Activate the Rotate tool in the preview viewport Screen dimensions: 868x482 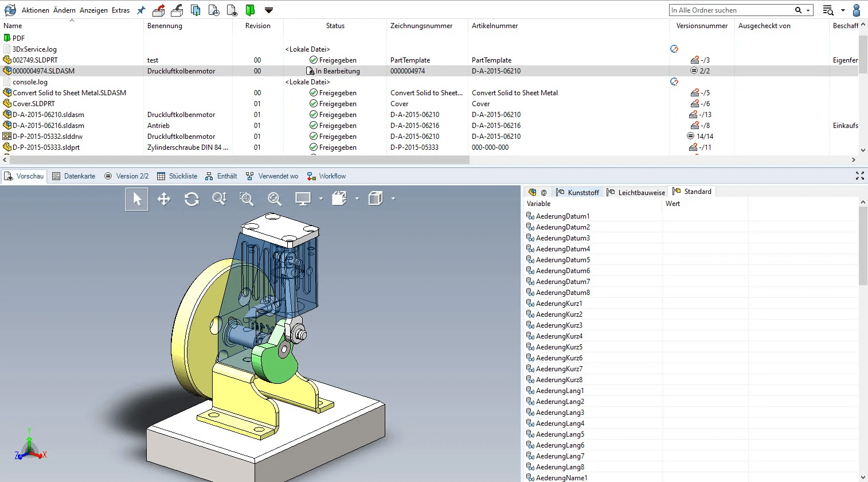(x=191, y=199)
